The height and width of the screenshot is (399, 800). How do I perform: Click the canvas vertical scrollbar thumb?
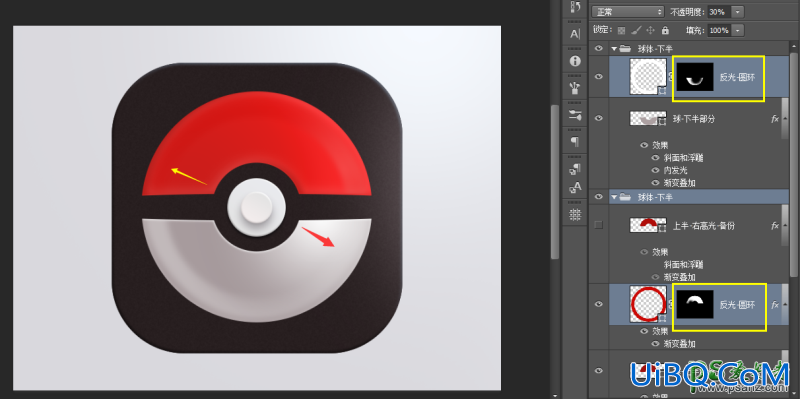555,181
